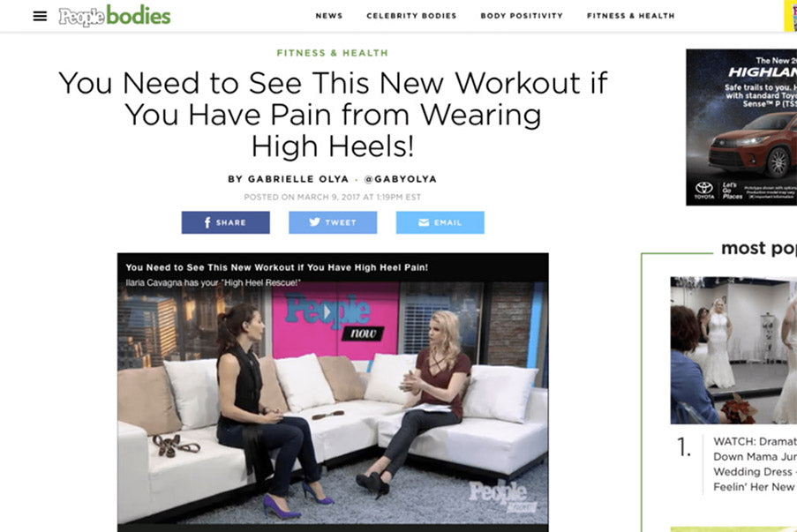Viewport: 797px width, 532px height.
Task: Email the article using the Email button
Action: [x=440, y=222]
